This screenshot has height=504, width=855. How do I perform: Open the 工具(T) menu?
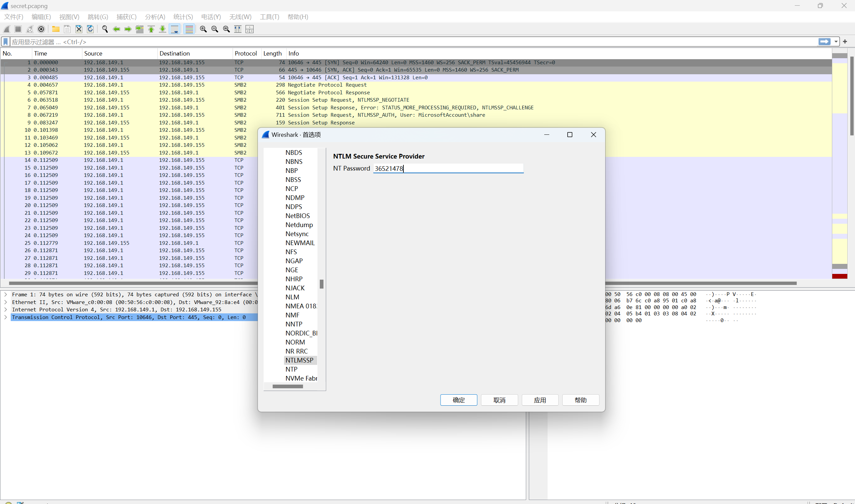269,17
